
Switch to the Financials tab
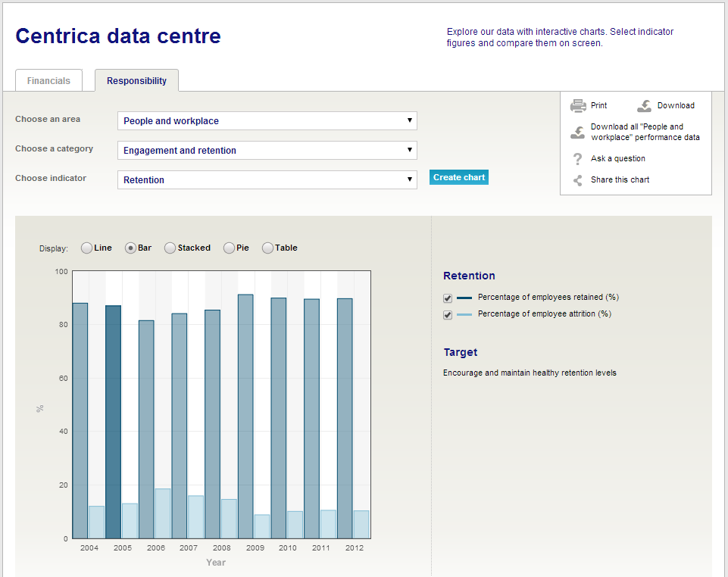click(48, 81)
